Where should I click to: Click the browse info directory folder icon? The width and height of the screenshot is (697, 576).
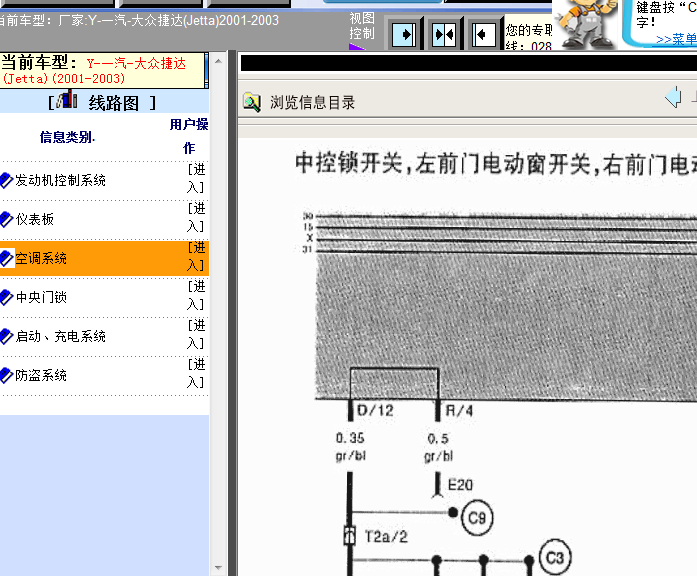tap(252, 102)
